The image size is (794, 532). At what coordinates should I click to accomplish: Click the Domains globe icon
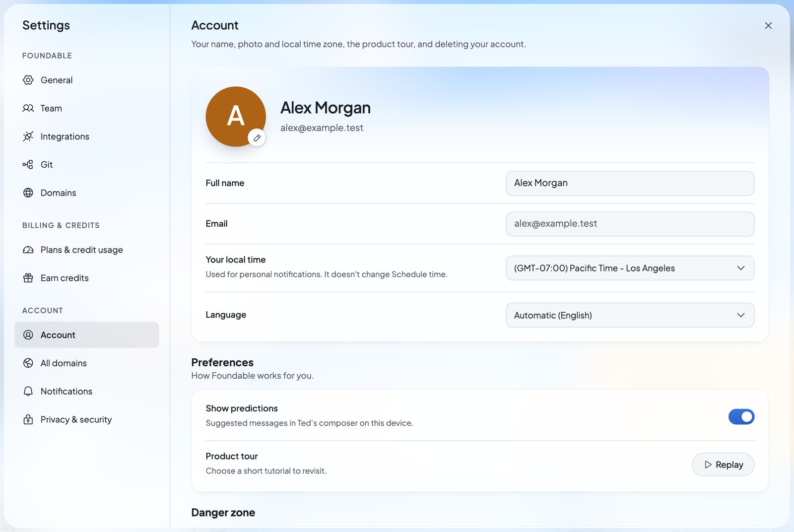click(x=28, y=193)
